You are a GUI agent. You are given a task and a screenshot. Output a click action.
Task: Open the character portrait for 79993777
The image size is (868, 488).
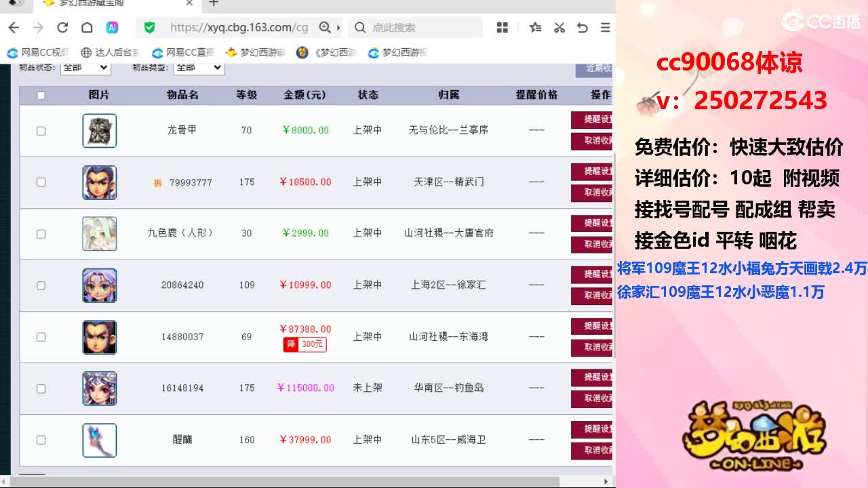[x=100, y=182]
